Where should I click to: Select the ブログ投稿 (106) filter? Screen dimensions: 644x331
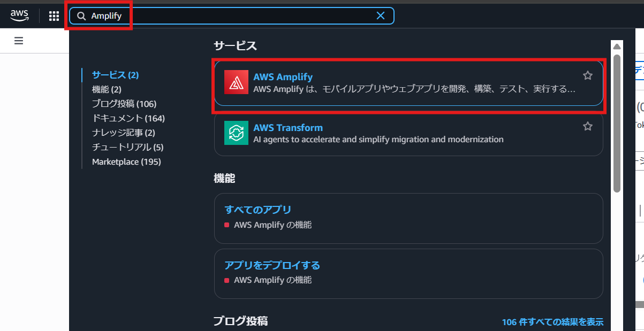point(124,104)
